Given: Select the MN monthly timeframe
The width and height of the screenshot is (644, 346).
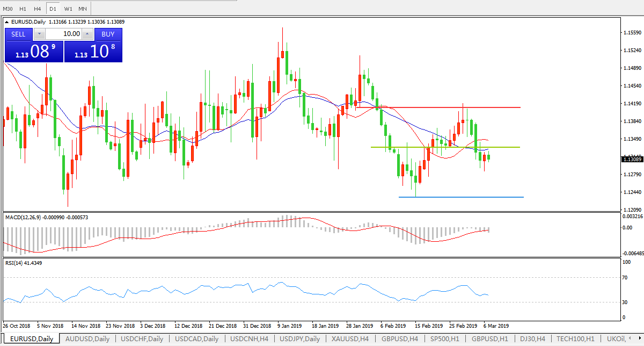Looking at the screenshot, I should [83, 9].
